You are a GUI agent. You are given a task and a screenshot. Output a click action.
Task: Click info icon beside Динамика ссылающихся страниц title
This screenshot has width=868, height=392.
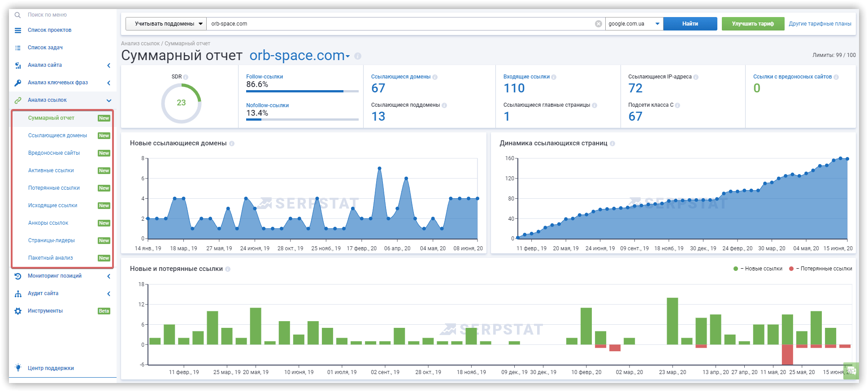[612, 144]
